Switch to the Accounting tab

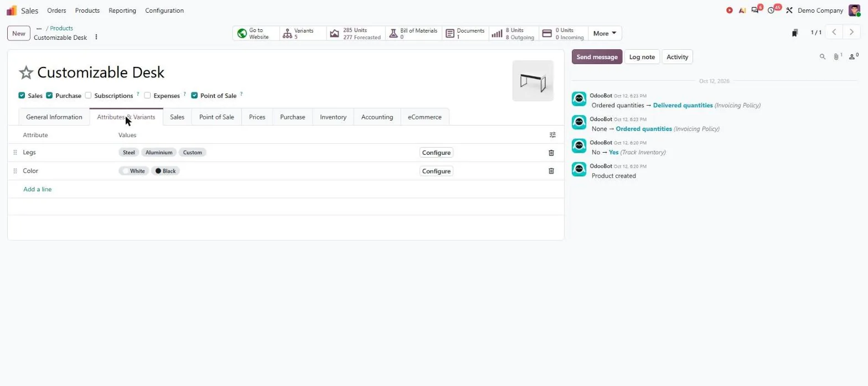[x=377, y=117]
